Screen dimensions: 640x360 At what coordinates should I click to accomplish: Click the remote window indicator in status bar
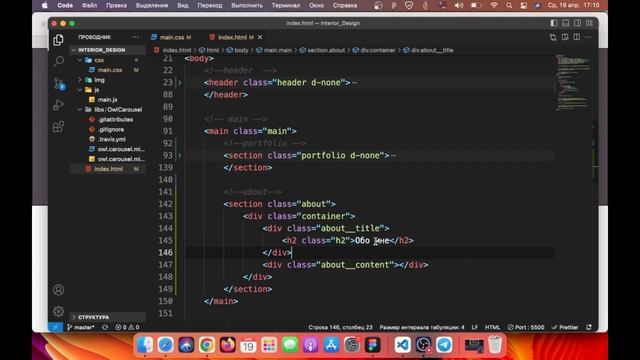tap(56, 327)
